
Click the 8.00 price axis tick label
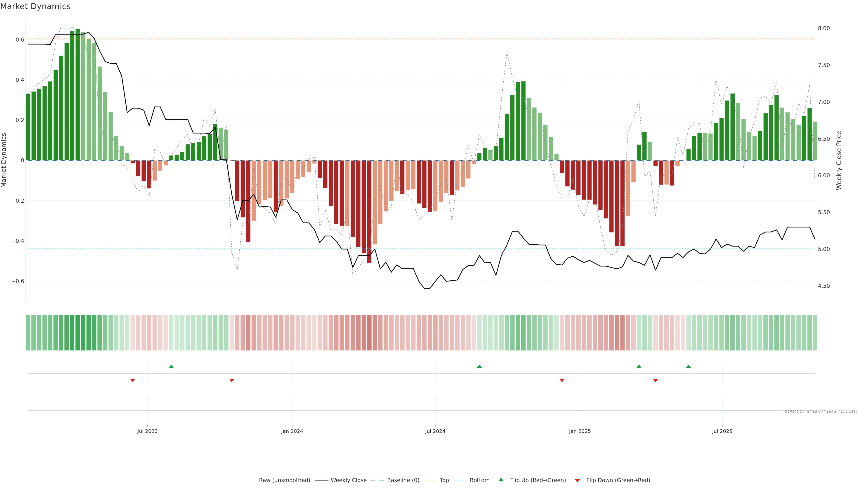click(x=823, y=28)
